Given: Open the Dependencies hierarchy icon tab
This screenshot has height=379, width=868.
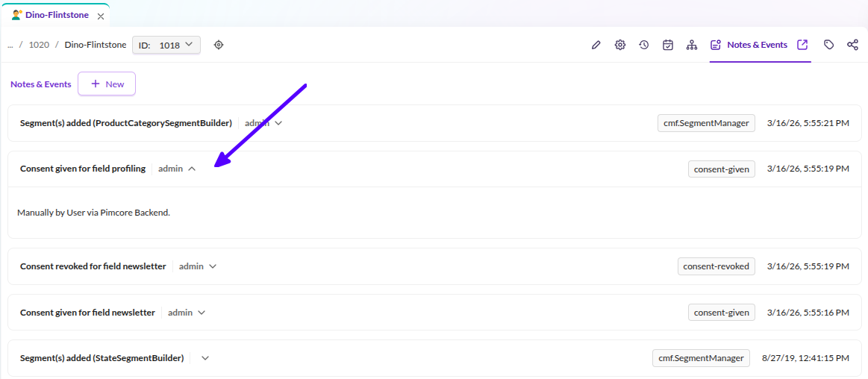Looking at the screenshot, I should click(691, 45).
